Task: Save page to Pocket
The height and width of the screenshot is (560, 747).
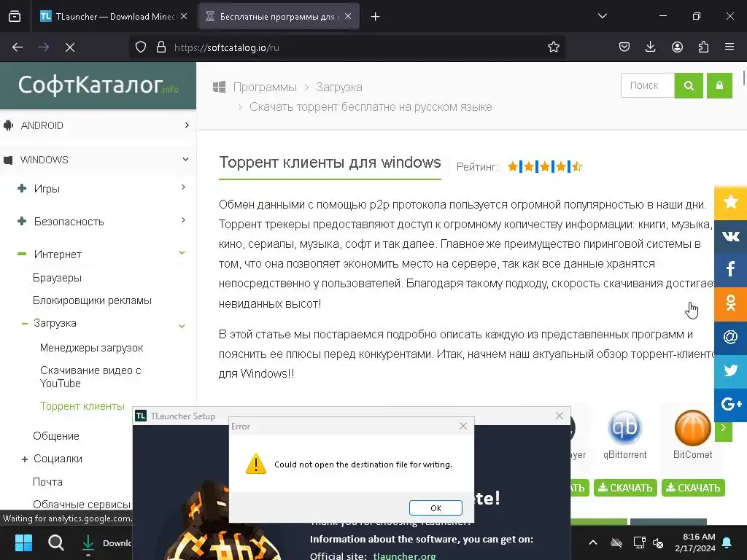Action: 624,47
